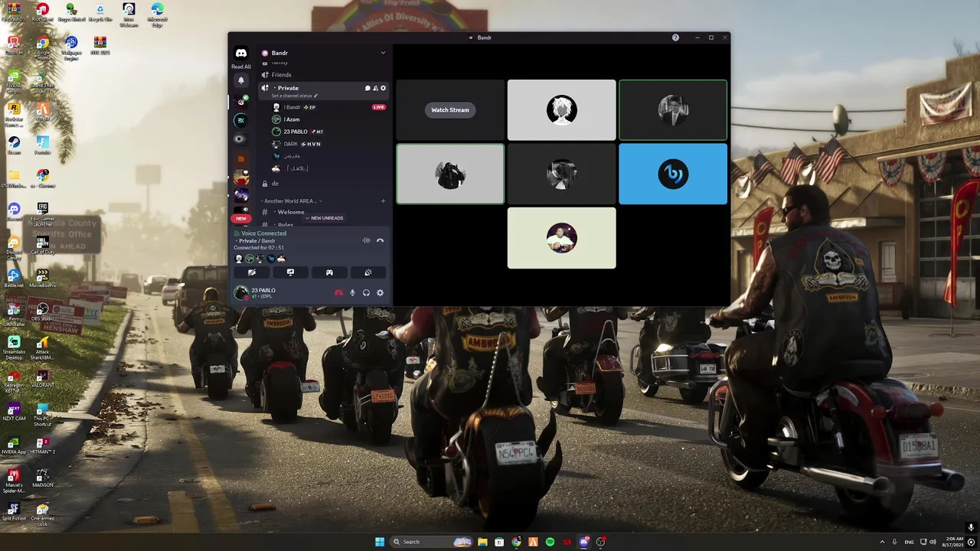This screenshot has width=980, height=551.
Task: Open the HITMAN 2 desktop shortcut
Action: (x=42, y=445)
